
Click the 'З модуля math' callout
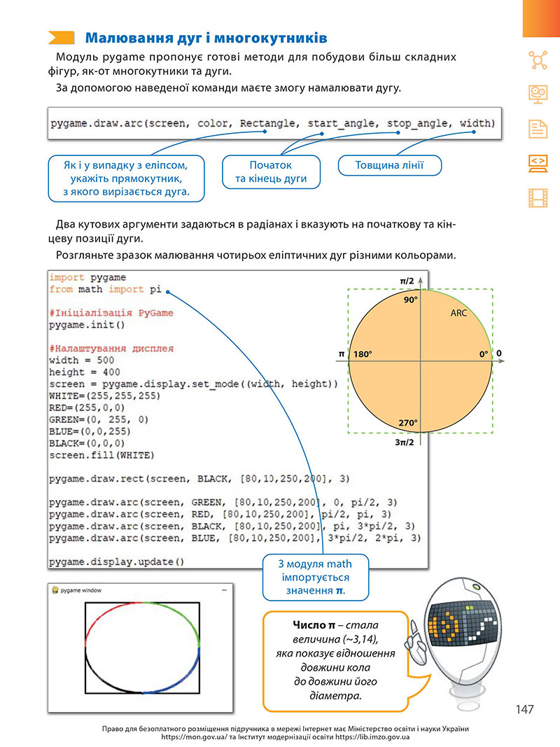point(315,577)
